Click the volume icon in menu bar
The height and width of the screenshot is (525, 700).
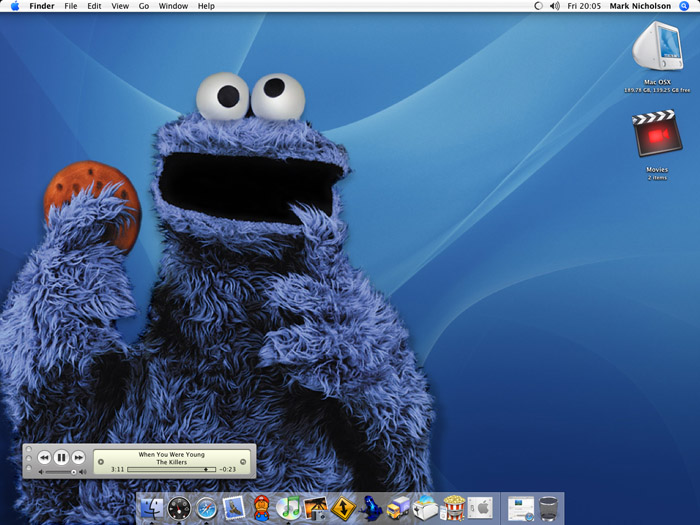pos(554,6)
